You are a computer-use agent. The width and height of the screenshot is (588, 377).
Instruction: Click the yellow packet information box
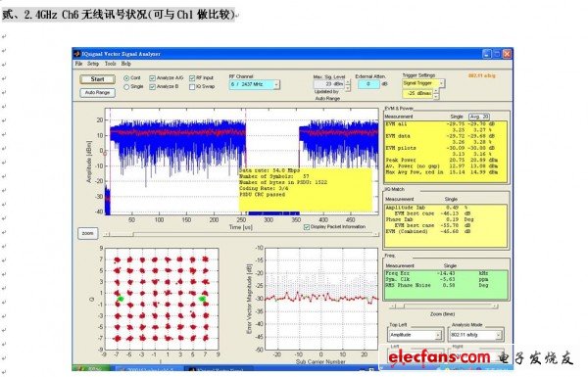tap(305, 189)
